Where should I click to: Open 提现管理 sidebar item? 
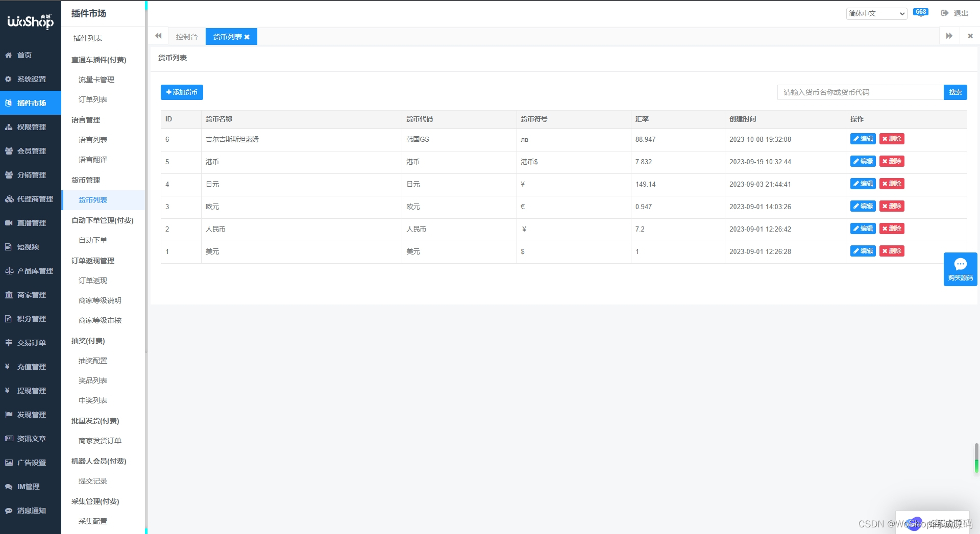31,391
